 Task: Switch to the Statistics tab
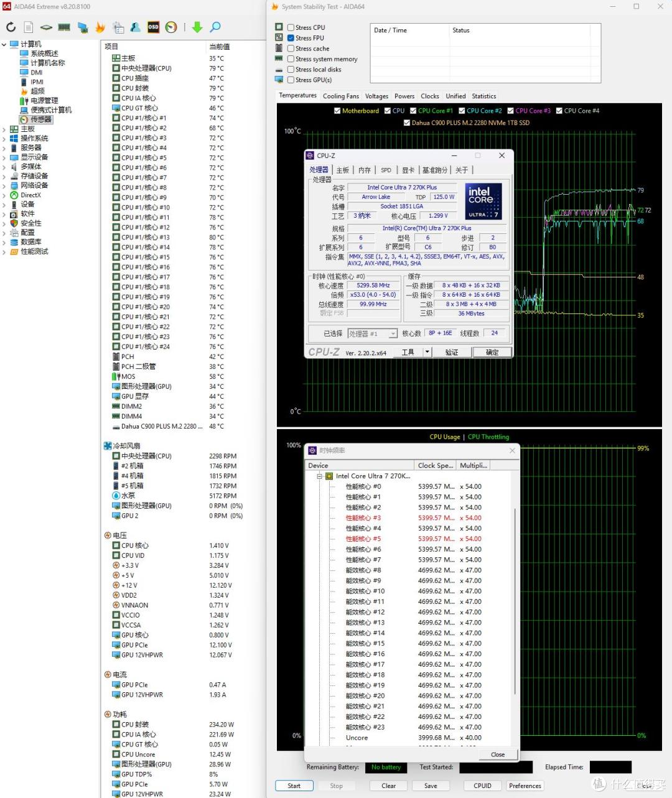tap(483, 96)
